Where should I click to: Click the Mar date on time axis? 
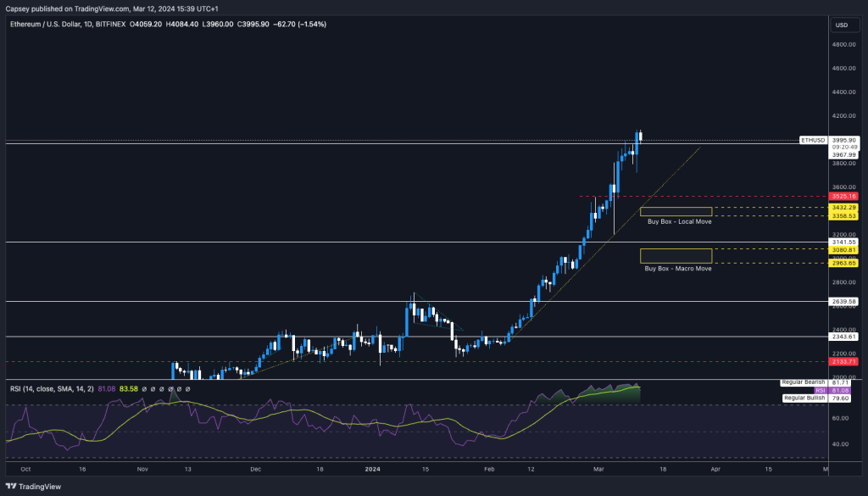coord(598,469)
